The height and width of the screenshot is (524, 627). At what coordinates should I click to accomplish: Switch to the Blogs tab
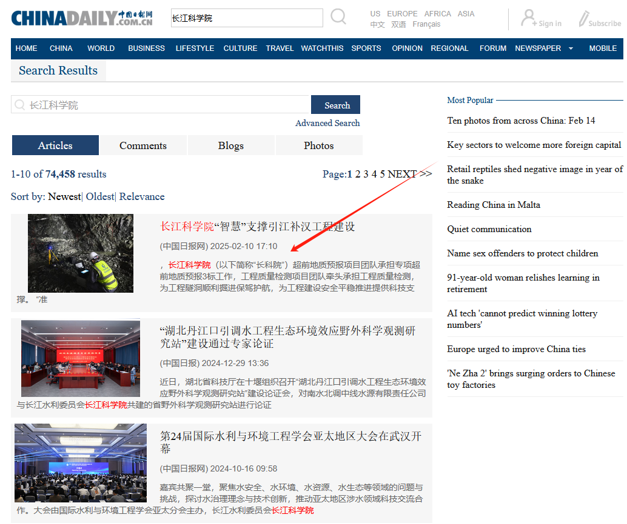click(231, 145)
